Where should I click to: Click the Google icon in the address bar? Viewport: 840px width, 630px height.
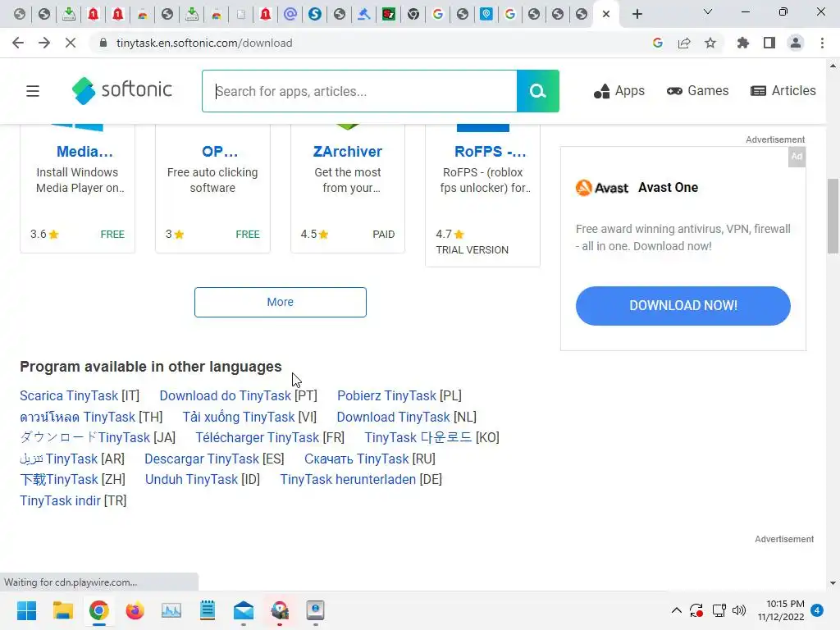pyautogui.click(x=658, y=43)
